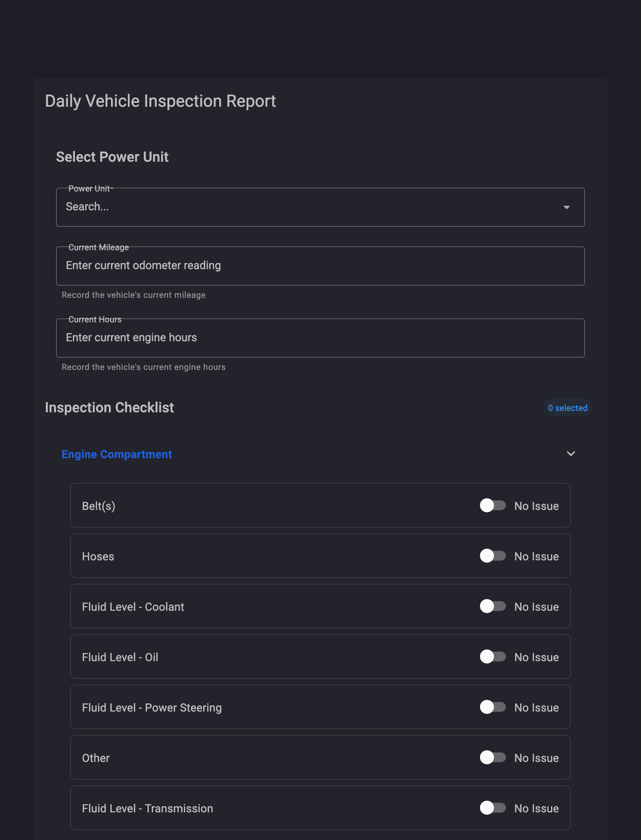Click the Daily Vehicle Inspection Report title
The width and height of the screenshot is (641, 840).
(x=160, y=101)
